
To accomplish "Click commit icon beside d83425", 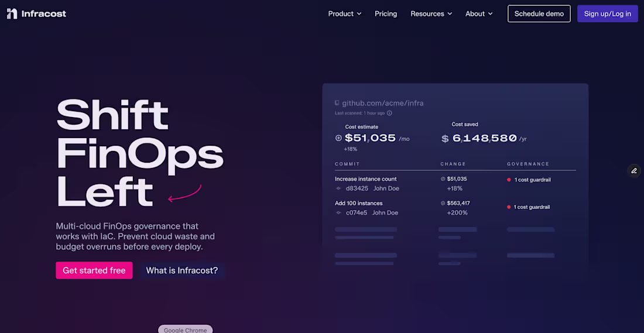I will (x=338, y=188).
